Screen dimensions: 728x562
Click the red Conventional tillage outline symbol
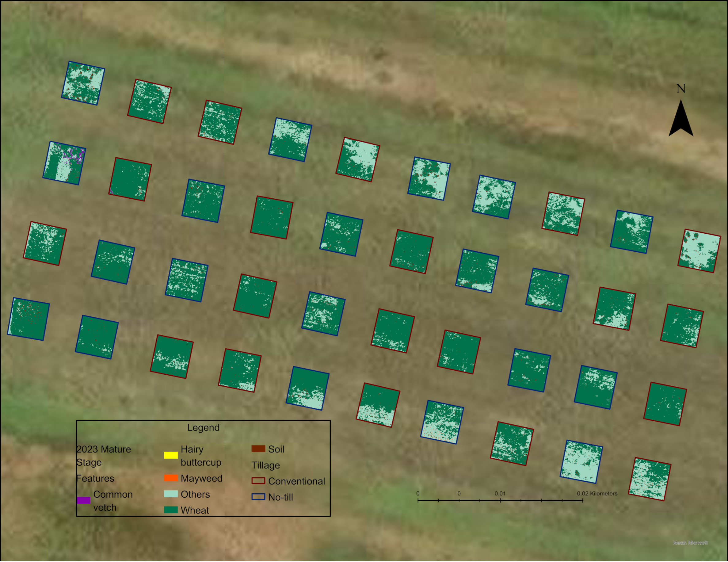click(258, 481)
